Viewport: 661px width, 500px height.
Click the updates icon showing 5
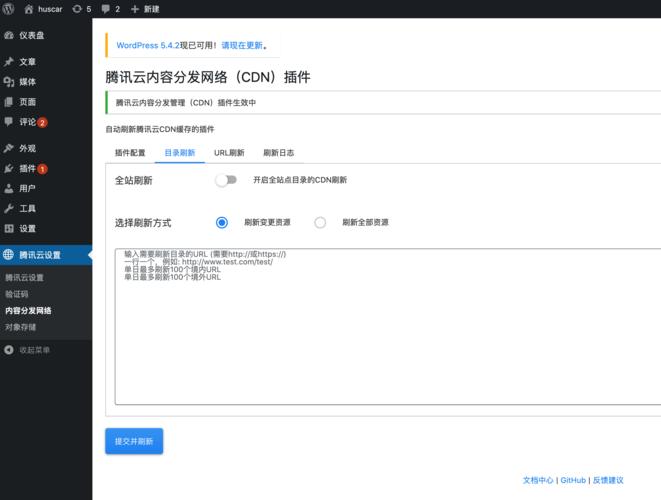point(77,9)
